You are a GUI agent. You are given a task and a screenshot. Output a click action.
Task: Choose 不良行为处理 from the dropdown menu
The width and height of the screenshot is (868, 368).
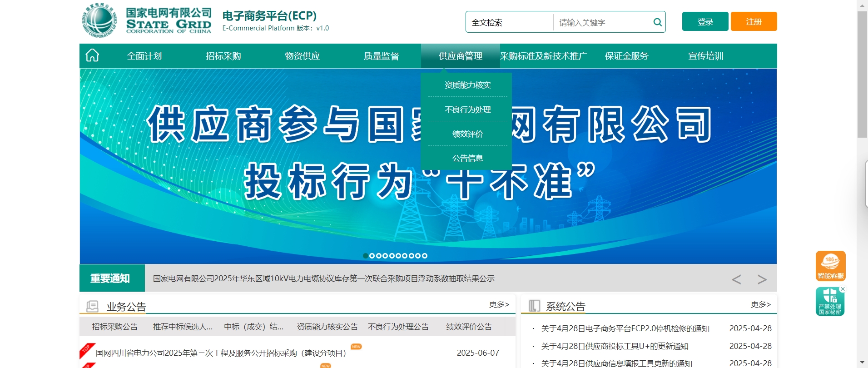[467, 109]
